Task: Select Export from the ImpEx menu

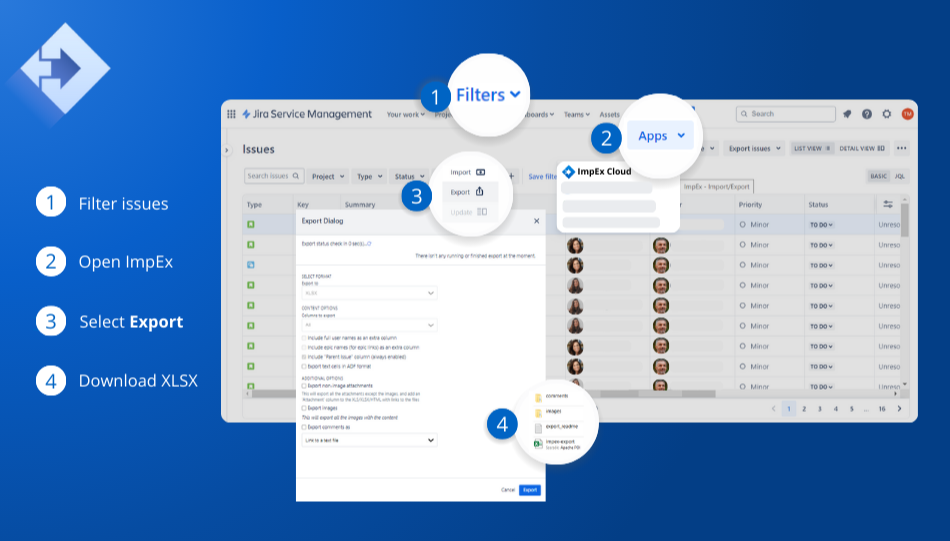Action: (x=468, y=192)
